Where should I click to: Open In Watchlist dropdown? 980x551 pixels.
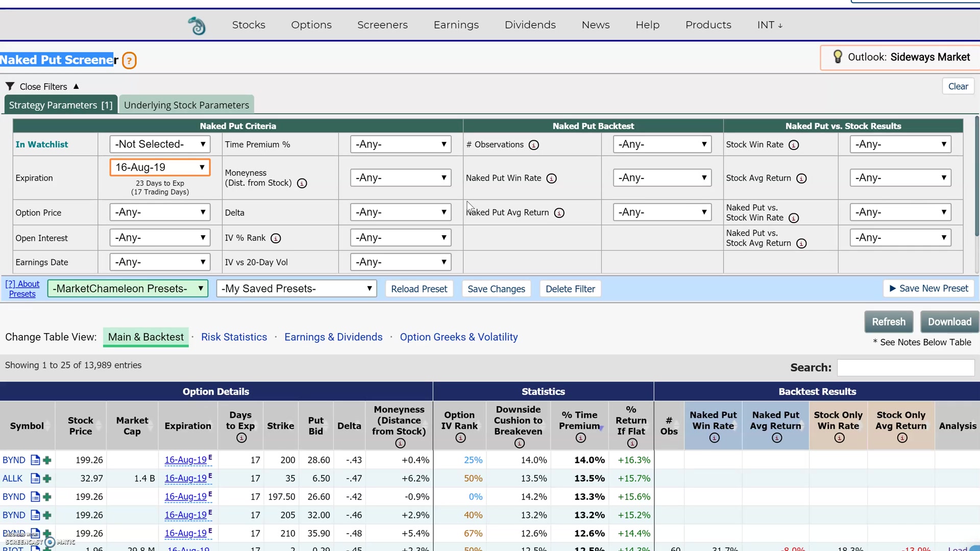(160, 144)
